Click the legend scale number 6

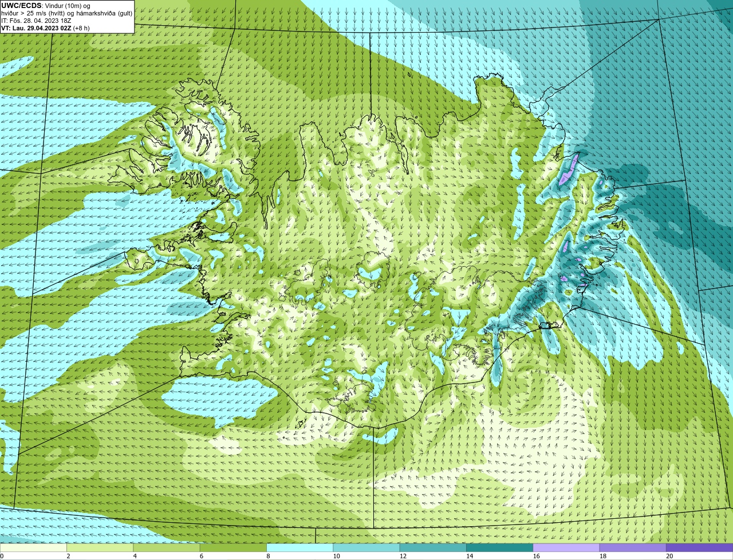point(202,556)
